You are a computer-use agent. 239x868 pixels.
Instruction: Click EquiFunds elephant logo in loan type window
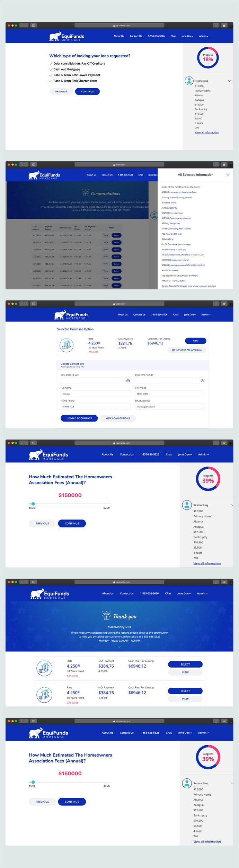tap(67, 36)
